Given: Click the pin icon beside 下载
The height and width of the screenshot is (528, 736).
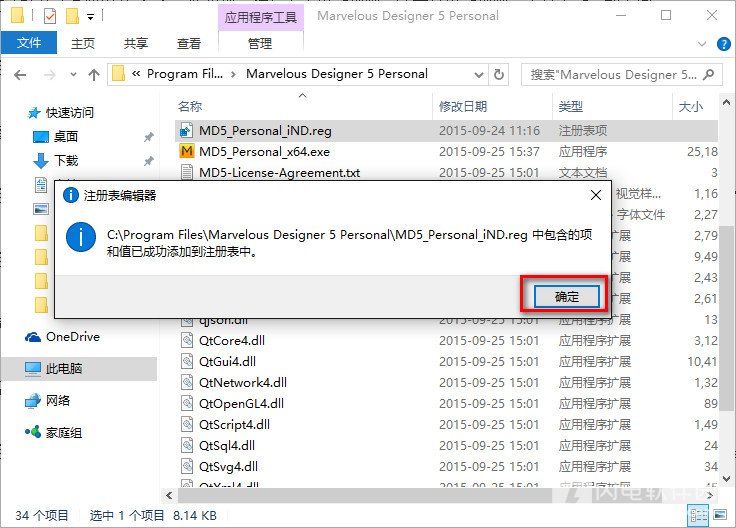Looking at the screenshot, I should pos(148,161).
